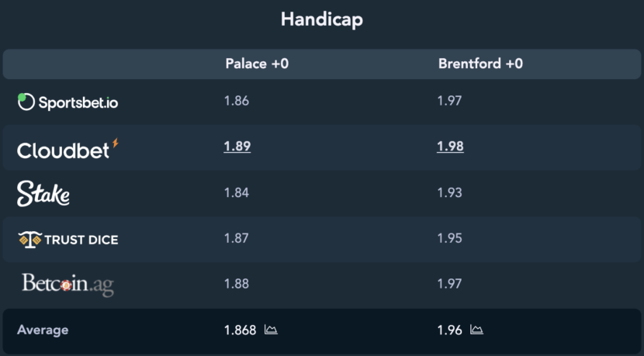644x356 pixels.
Task: Pick Trust Dice Palace odds 1.87
Action: click(x=237, y=238)
